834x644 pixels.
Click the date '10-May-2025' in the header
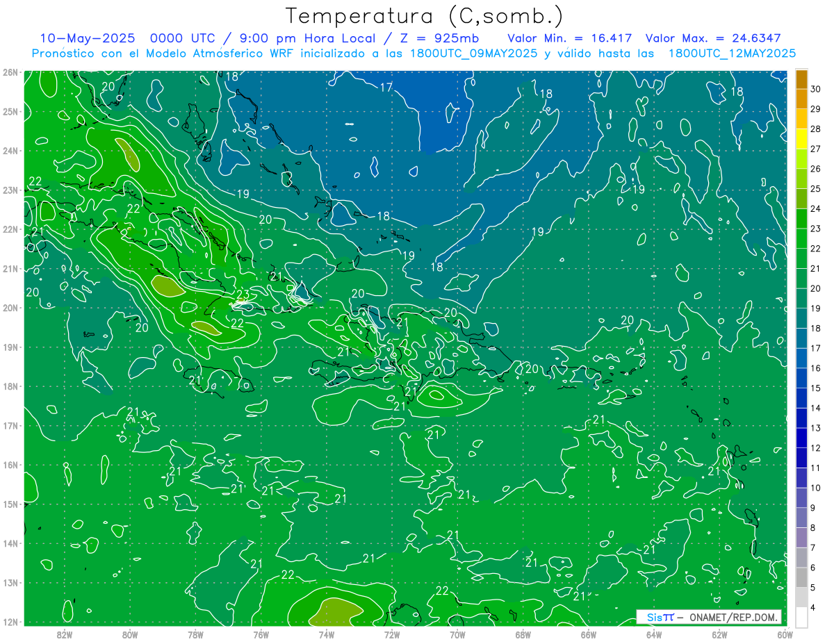point(89,38)
